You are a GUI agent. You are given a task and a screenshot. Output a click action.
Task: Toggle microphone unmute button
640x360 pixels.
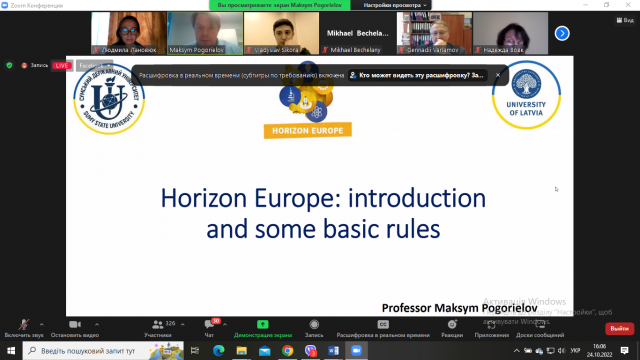click(x=24, y=324)
